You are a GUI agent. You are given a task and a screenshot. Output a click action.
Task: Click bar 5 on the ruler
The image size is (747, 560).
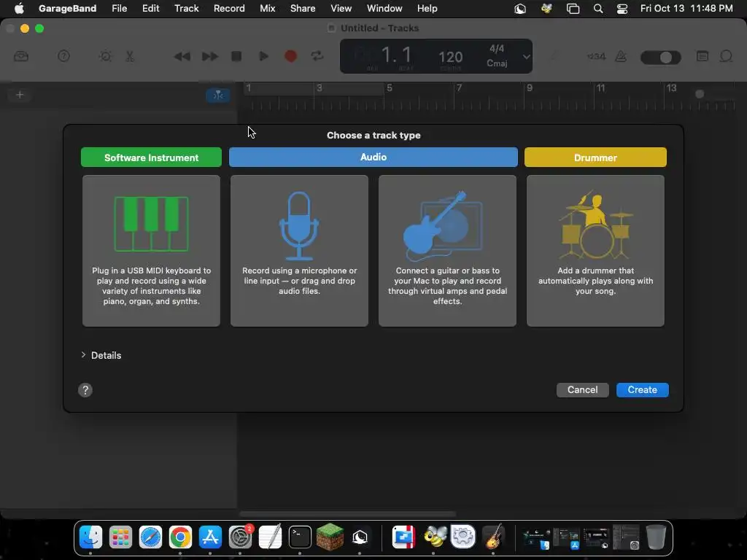(x=390, y=87)
